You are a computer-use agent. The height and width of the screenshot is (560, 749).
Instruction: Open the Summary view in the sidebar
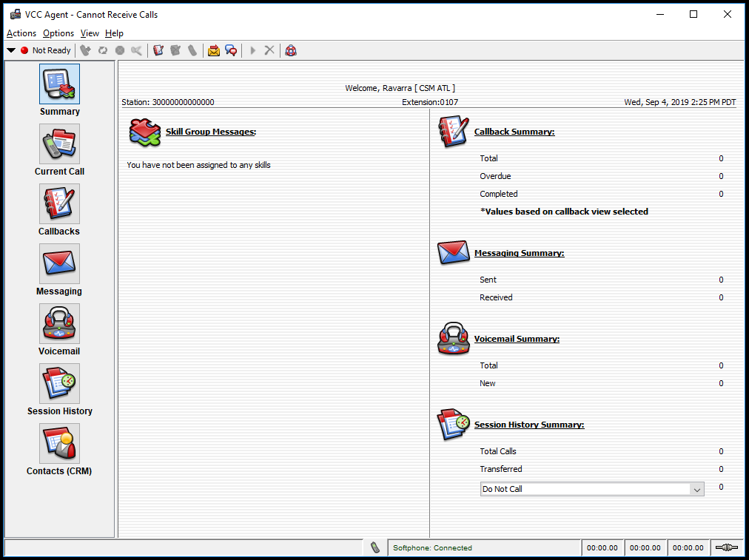point(59,84)
